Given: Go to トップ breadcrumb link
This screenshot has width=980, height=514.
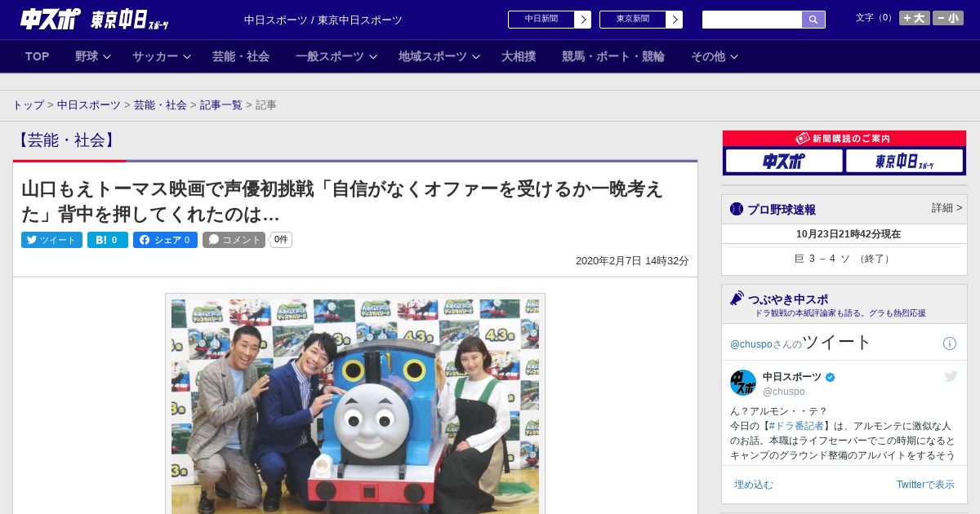Looking at the screenshot, I should click(x=29, y=105).
